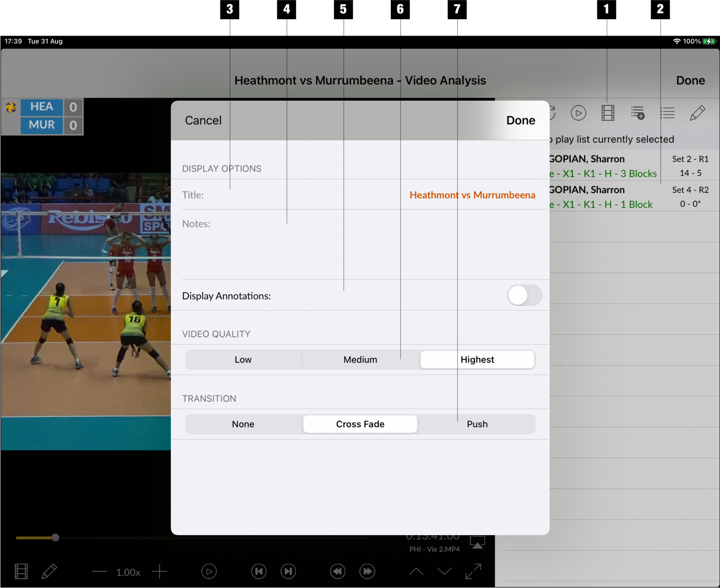Select Low video quality
Viewport: 720px width, 588px height.
point(243,359)
